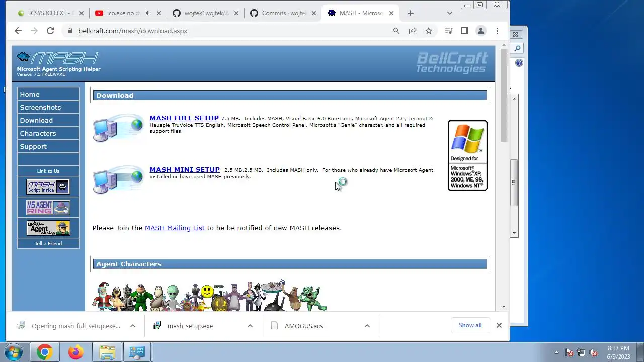
Task: Open the MASH Mailing List link
Action: point(175,228)
